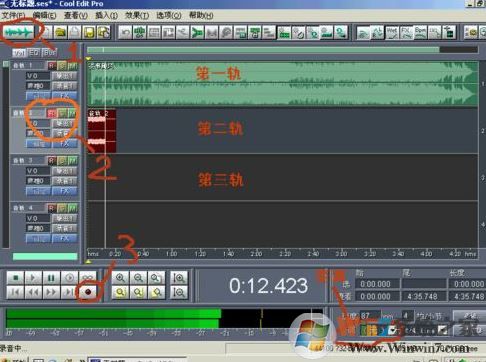Click the 1:00 mark on the timeline ruler
Image resolution: width=486 pixels, height=362 pixels.
tap(171, 254)
